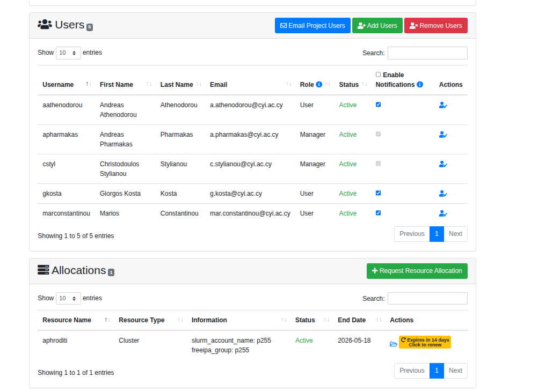Click aphroditi resource name
The height and width of the screenshot is (392, 538).
point(55,341)
